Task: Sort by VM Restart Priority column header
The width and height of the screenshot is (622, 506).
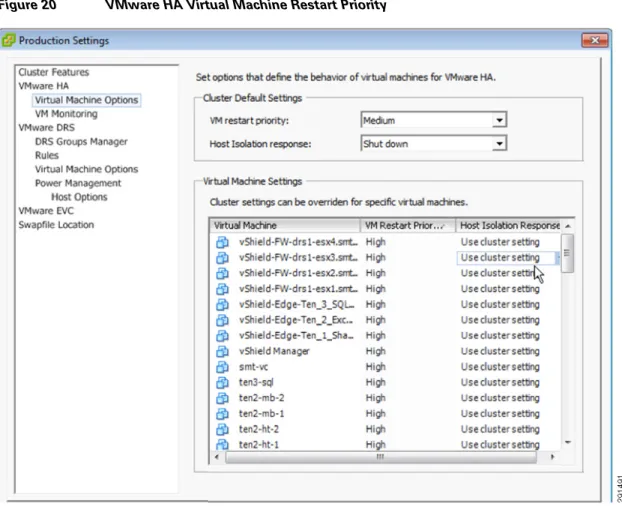Action: click(408, 226)
